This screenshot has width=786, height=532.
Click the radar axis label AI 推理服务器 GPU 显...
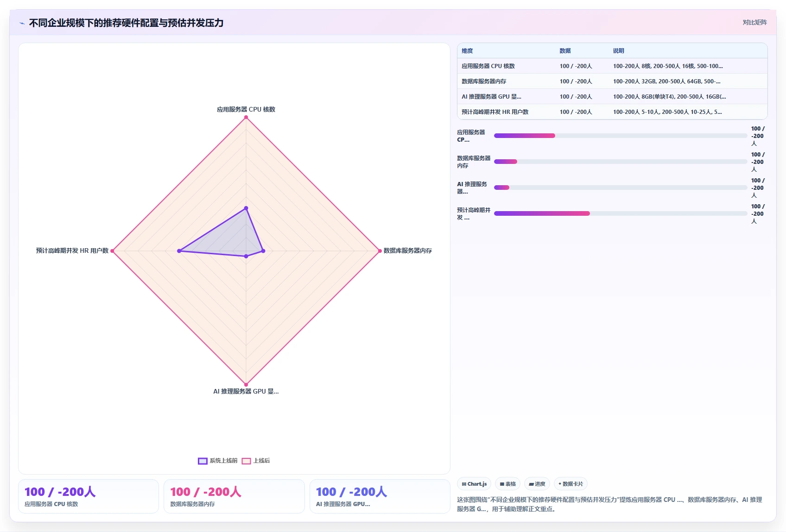pos(246,392)
